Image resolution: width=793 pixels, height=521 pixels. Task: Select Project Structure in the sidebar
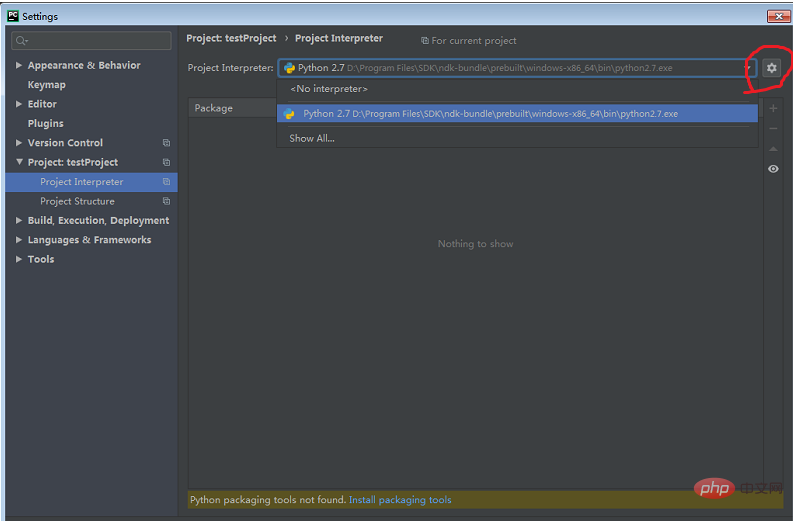pyautogui.click(x=77, y=201)
